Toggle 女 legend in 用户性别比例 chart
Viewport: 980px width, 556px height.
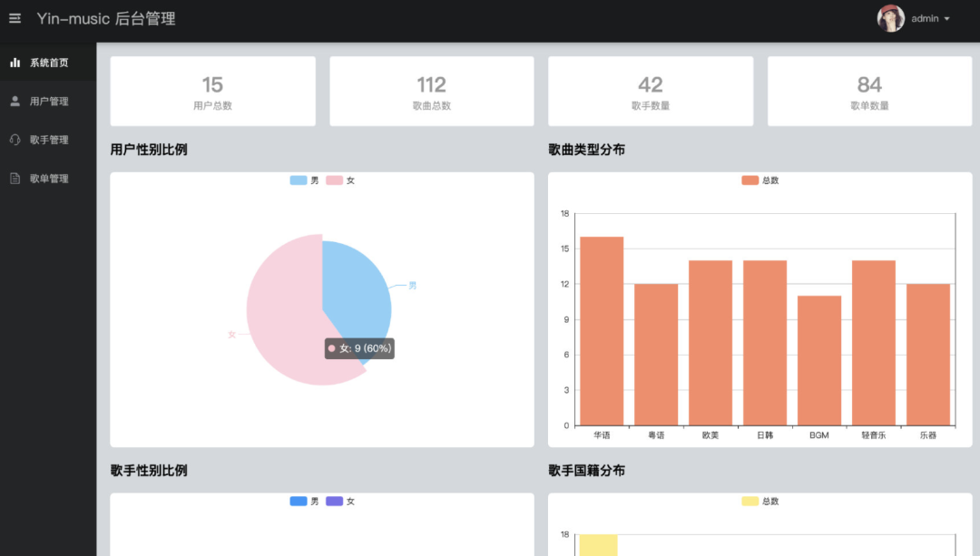pos(340,180)
